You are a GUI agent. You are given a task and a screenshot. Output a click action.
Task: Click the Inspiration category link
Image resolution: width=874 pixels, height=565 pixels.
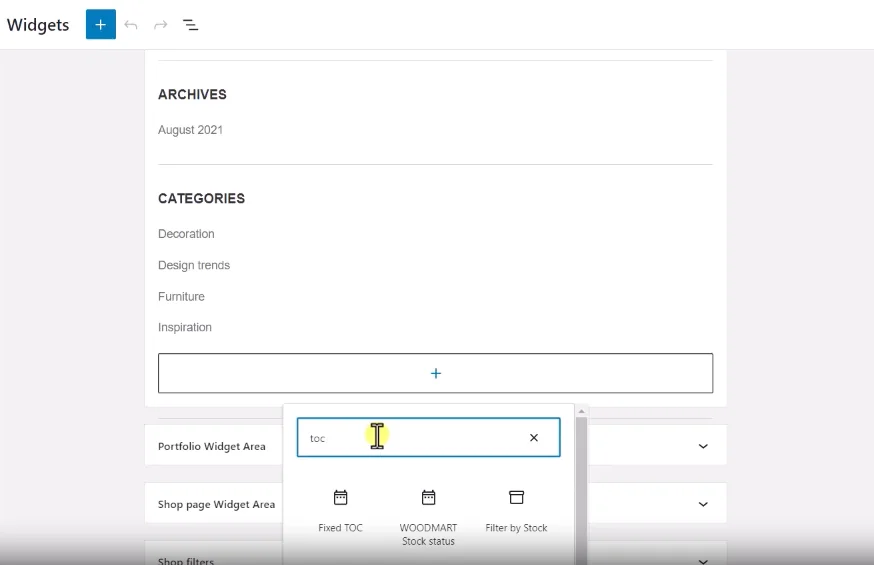pos(185,328)
